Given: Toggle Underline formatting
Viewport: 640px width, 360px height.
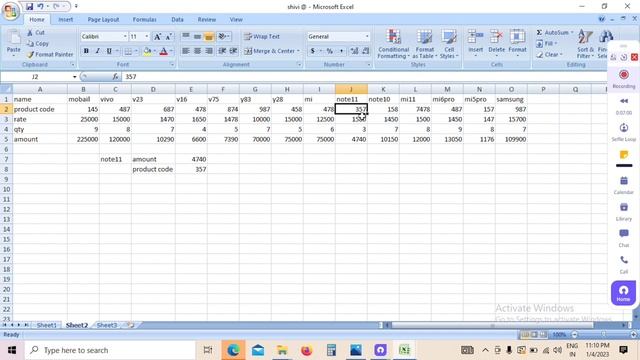Looking at the screenshot, I should click(109, 51).
